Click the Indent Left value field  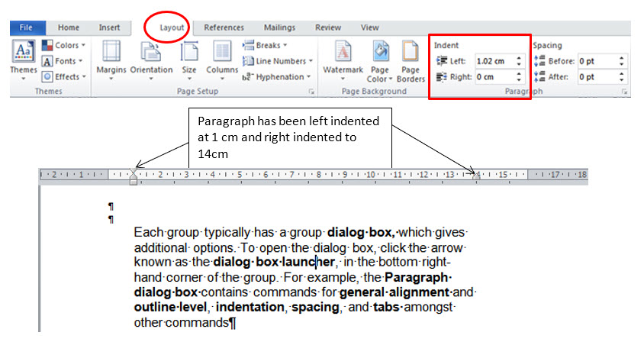pyautogui.click(x=494, y=61)
